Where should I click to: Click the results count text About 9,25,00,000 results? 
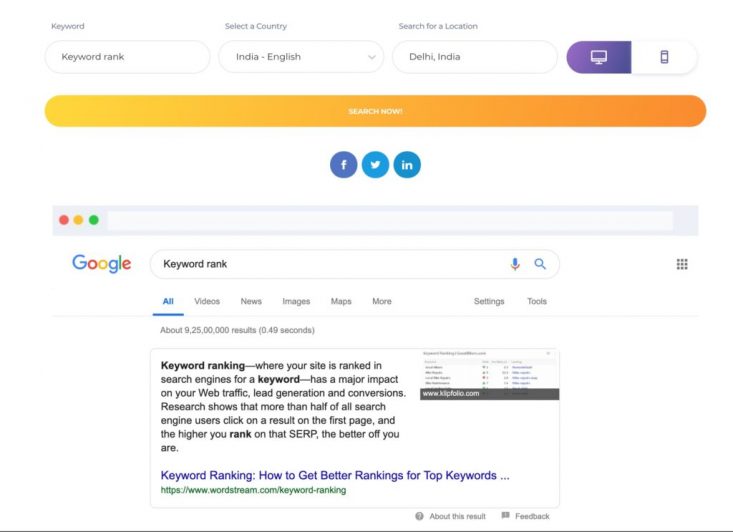pos(237,330)
